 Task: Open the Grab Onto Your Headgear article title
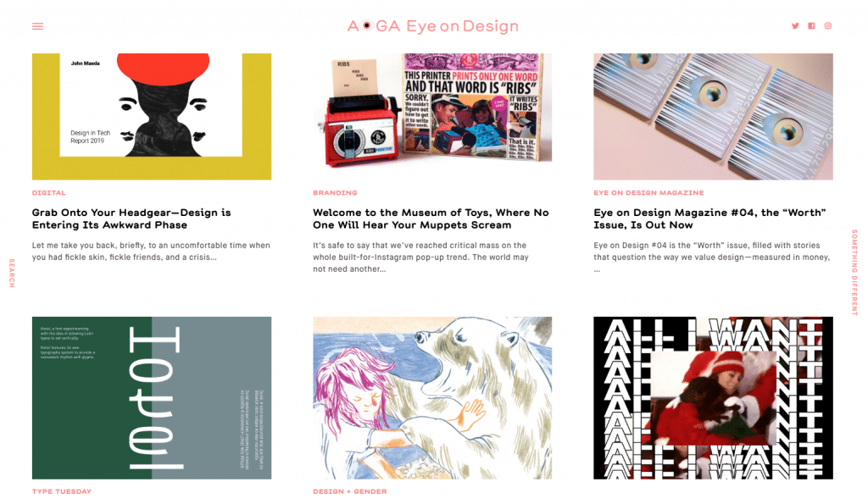point(131,219)
